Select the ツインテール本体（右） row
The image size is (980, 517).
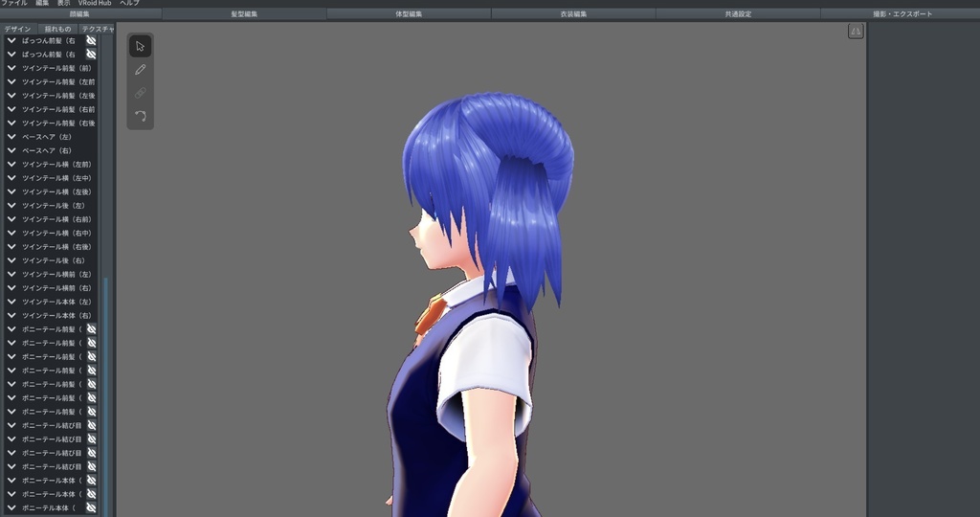pyautogui.click(x=52, y=315)
